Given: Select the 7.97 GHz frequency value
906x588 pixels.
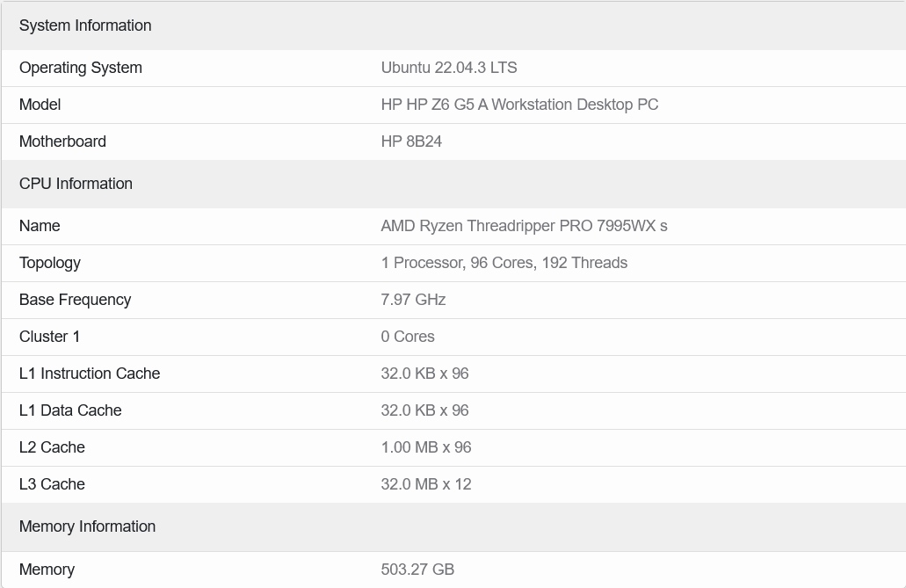Looking at the screenshot, I should pos(413,300).
